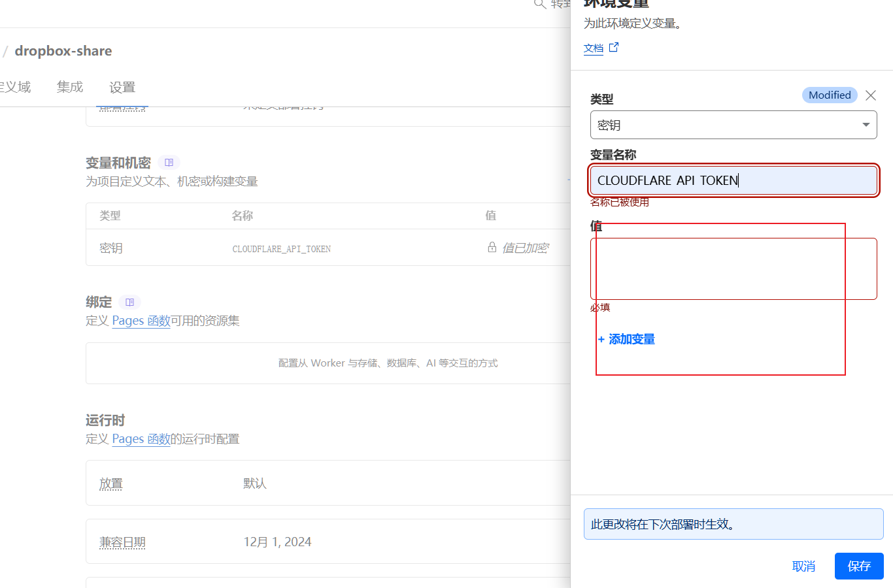Click the Modified badge

point(829,95)
